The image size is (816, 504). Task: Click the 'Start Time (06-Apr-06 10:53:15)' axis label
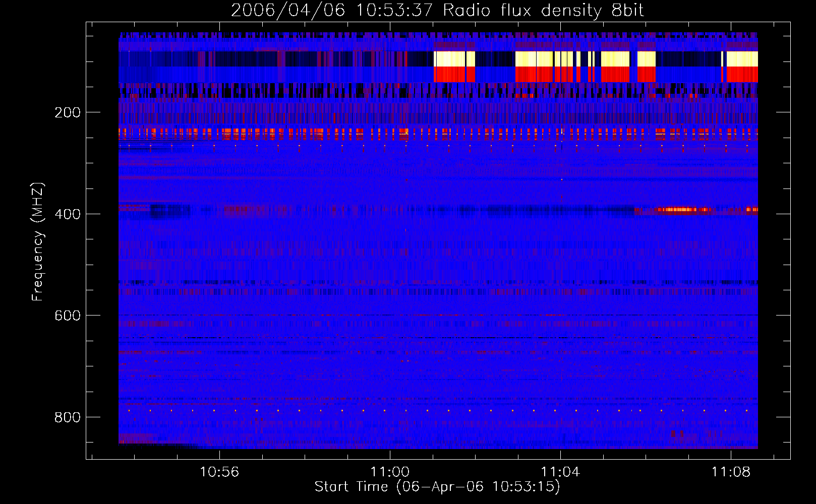[x=437, y=487]
